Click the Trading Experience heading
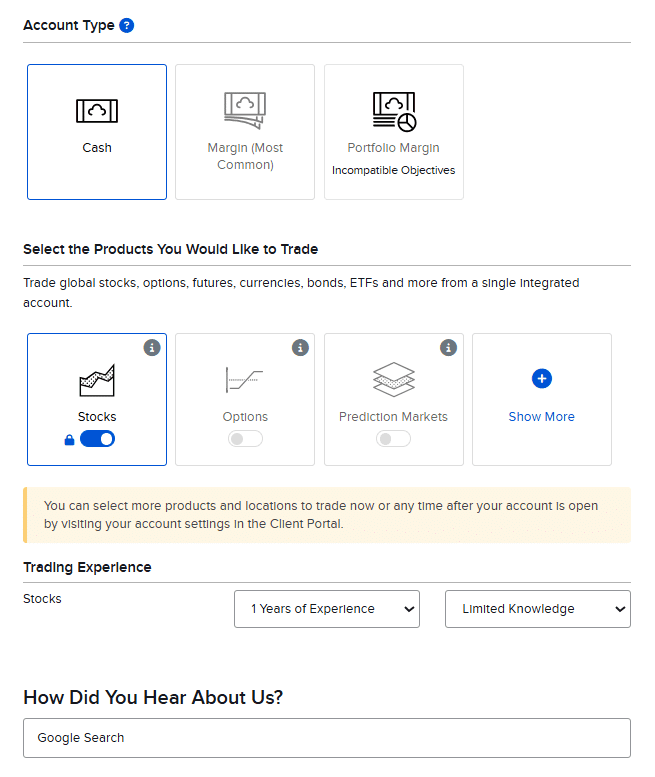Screen dimensions: 655x777 click(87, 567)
